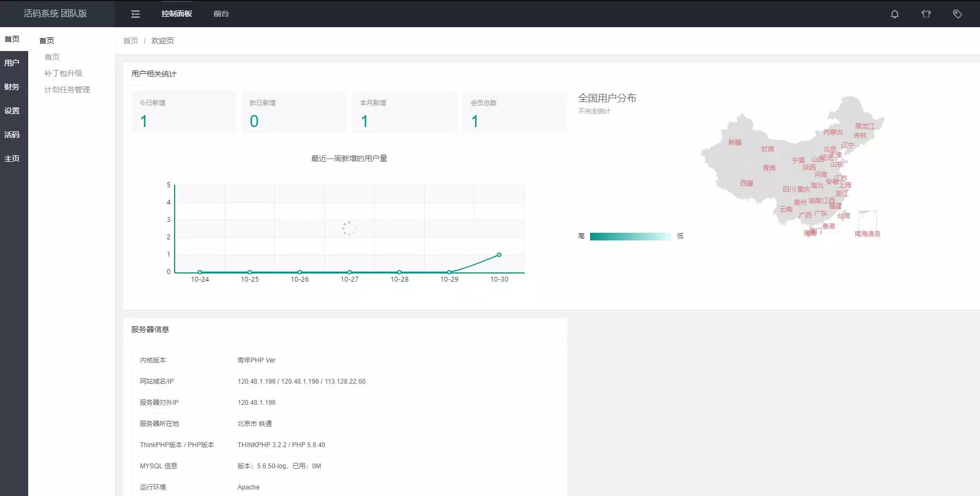Open 财务 sidebar section

[x=12, y=87]
